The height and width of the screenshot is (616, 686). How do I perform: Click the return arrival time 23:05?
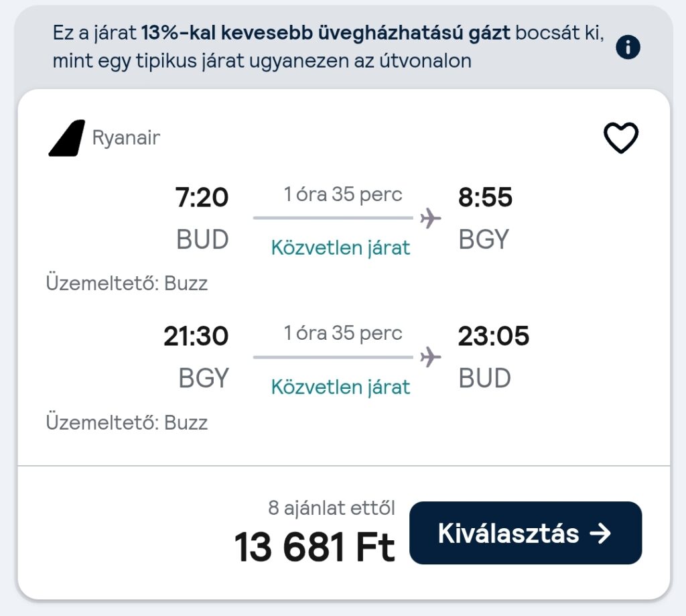click(x=494, y=336)
